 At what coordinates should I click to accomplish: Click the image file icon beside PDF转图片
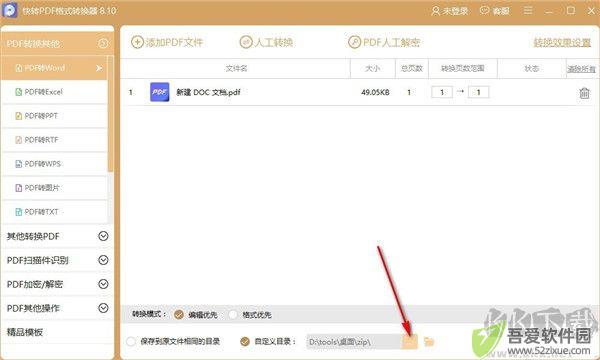click(x=18, y=188)
